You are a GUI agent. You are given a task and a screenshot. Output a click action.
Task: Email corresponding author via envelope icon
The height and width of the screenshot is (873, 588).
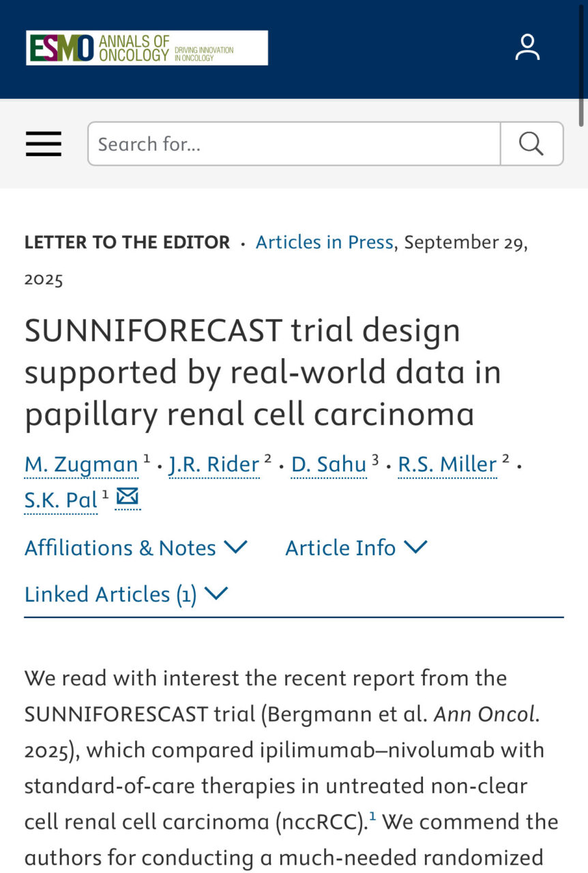pos(127,498)
